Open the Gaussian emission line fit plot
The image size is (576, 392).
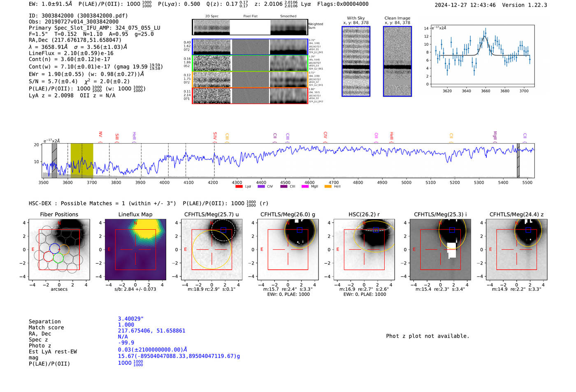(482, 56)
